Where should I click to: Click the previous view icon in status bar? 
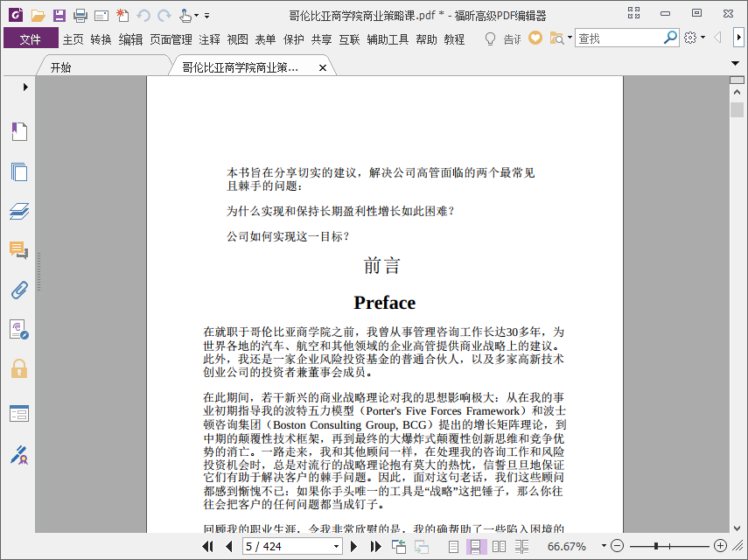pos(399,546)
